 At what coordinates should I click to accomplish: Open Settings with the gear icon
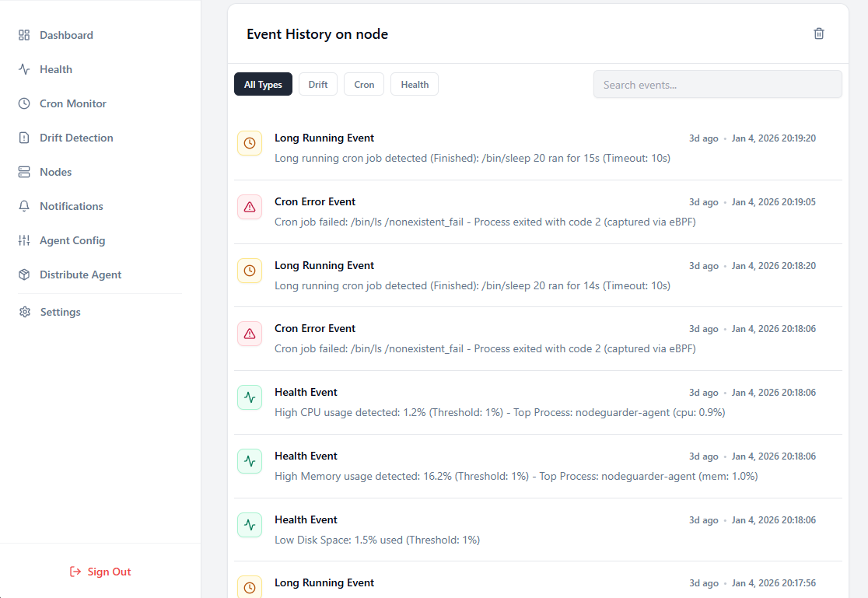(24, 311)
